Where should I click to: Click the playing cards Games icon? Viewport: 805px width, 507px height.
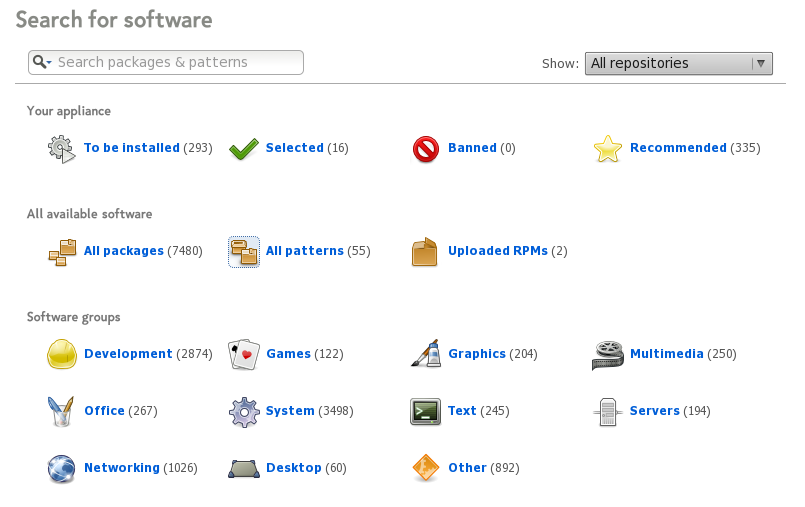244,354
